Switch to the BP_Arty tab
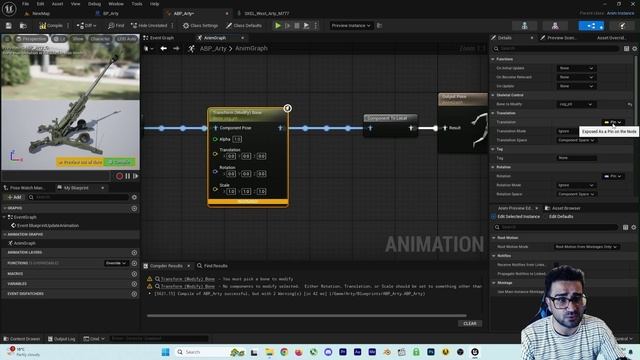 pos(111,13)
